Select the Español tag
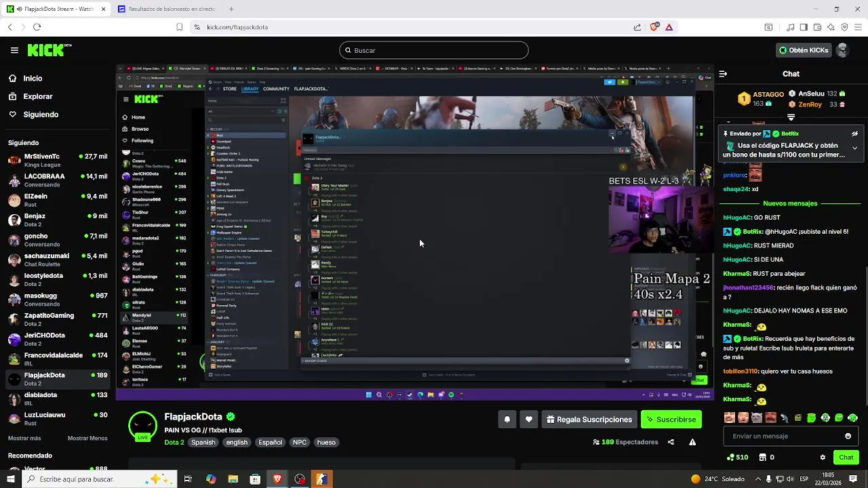 coord(270,442)
